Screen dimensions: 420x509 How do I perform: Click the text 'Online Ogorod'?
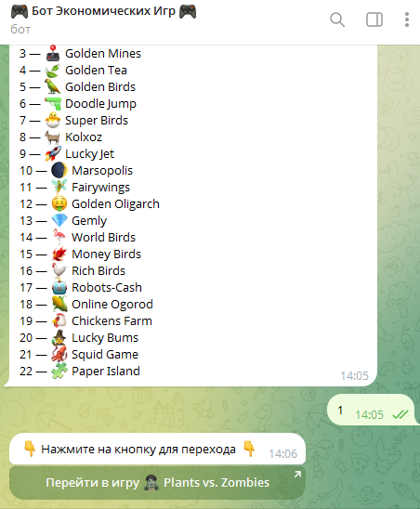[112, 305]
